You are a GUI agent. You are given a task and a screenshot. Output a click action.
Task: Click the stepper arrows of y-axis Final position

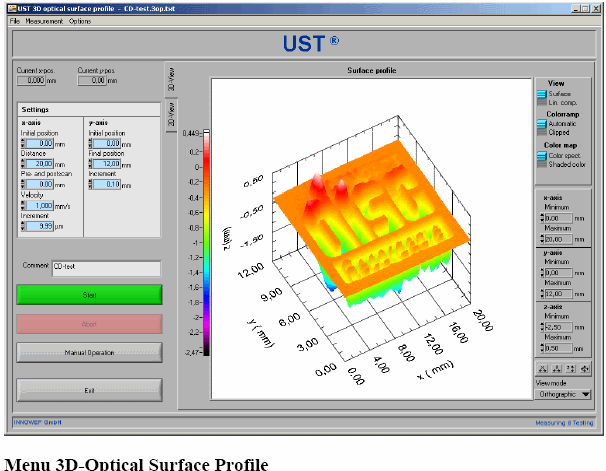90,164
